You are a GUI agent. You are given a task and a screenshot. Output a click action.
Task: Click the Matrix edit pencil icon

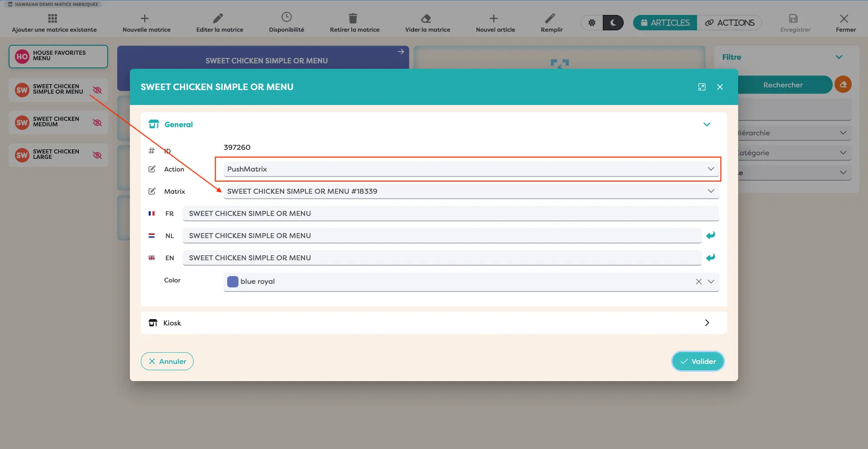(x=152, y=191)
